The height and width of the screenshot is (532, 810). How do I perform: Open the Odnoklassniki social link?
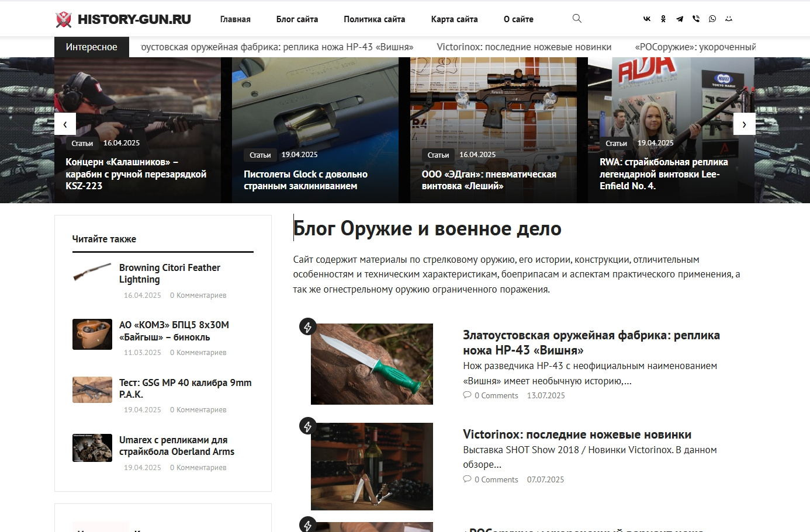tap(663, 19)
